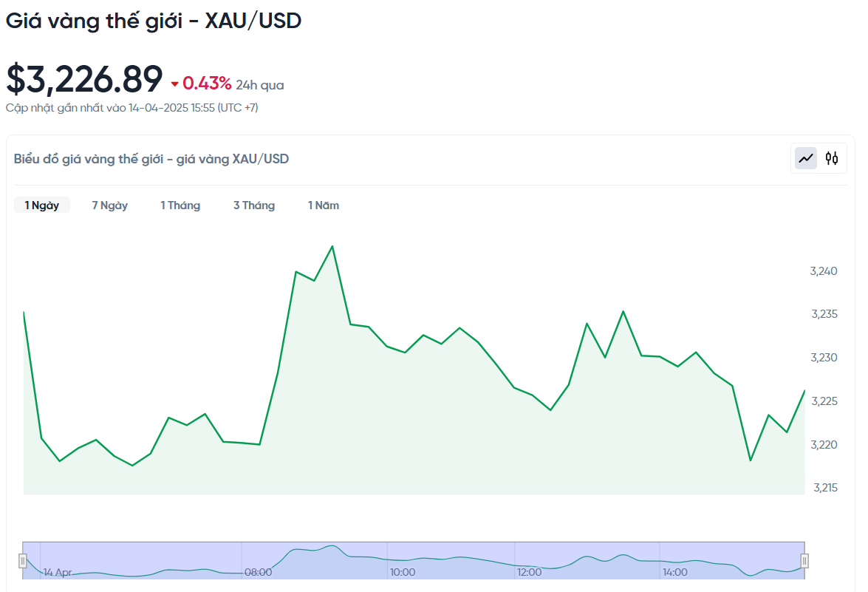Select the 1 Năm time range tab
868x592 pixels.
coord(324,205)
